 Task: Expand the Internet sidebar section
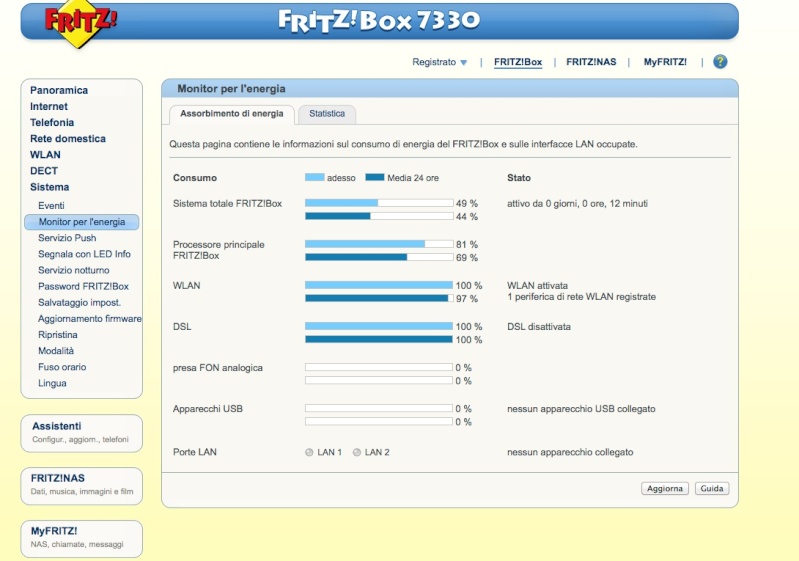48,106
